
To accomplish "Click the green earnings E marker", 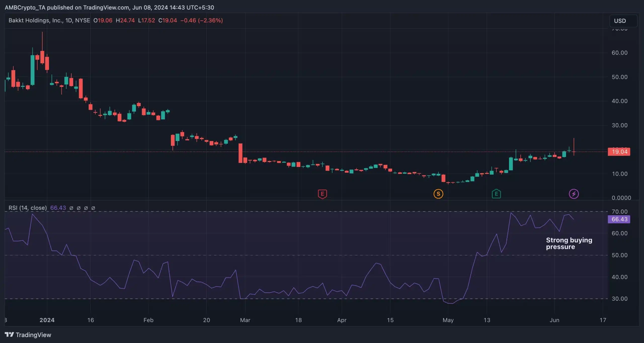I will coord(496,194).
